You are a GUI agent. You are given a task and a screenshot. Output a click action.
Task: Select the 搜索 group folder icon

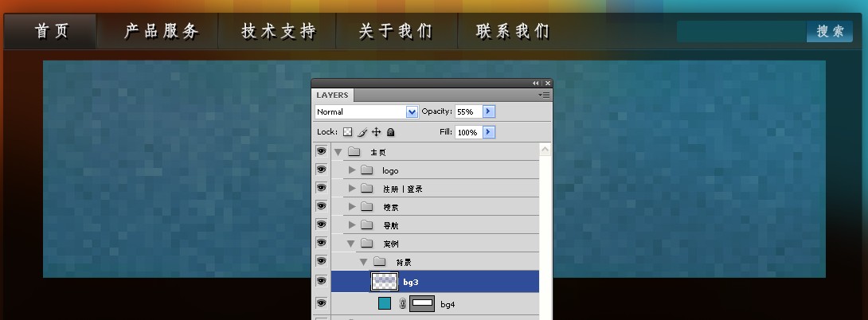pyautogui.click(x=366, y=206)
